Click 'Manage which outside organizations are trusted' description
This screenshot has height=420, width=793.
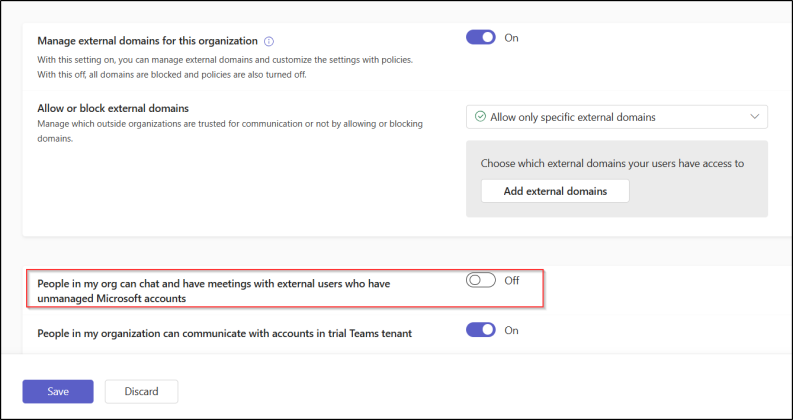pos(230,131)
